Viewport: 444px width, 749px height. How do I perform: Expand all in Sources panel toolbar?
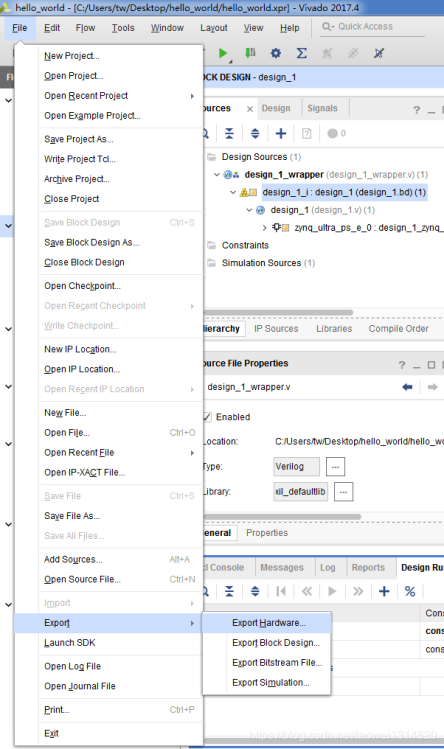(255, 133)
